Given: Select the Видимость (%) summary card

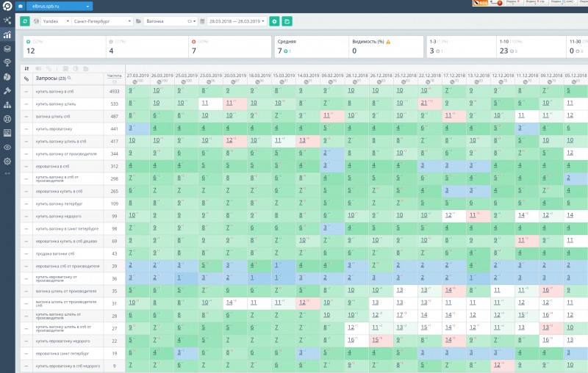Looking at the screenshot, I should (386, 47).
